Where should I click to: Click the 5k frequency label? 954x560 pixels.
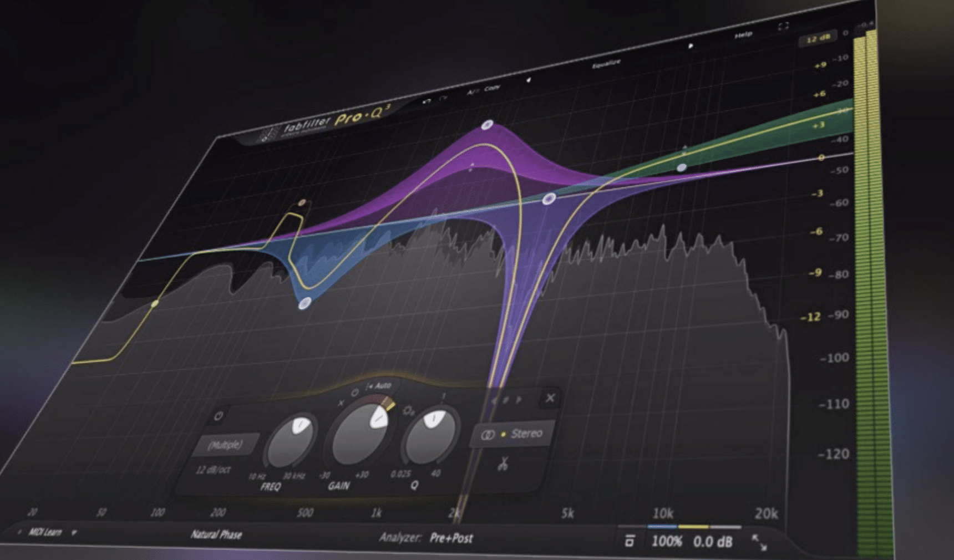567,513
